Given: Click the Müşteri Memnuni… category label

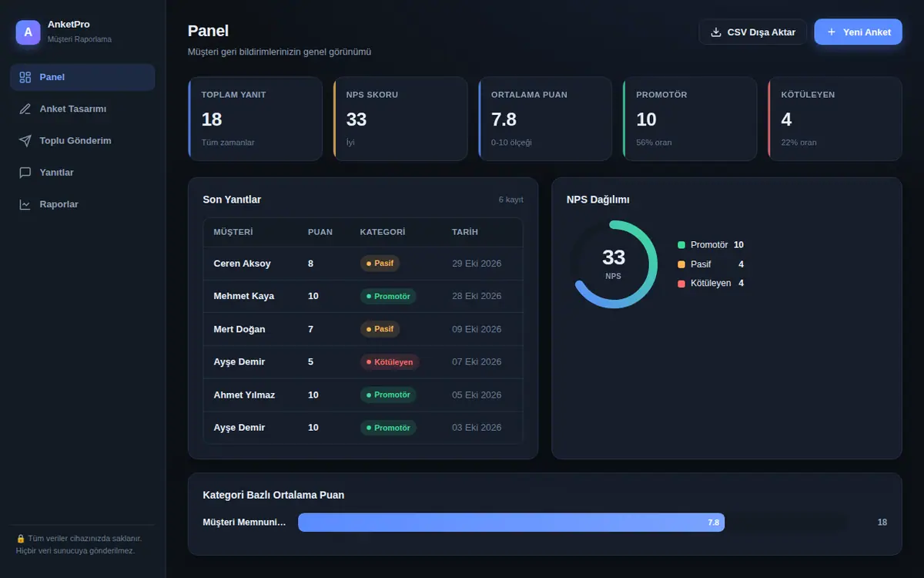Looking at the screenshot, I should pos(244,523).
